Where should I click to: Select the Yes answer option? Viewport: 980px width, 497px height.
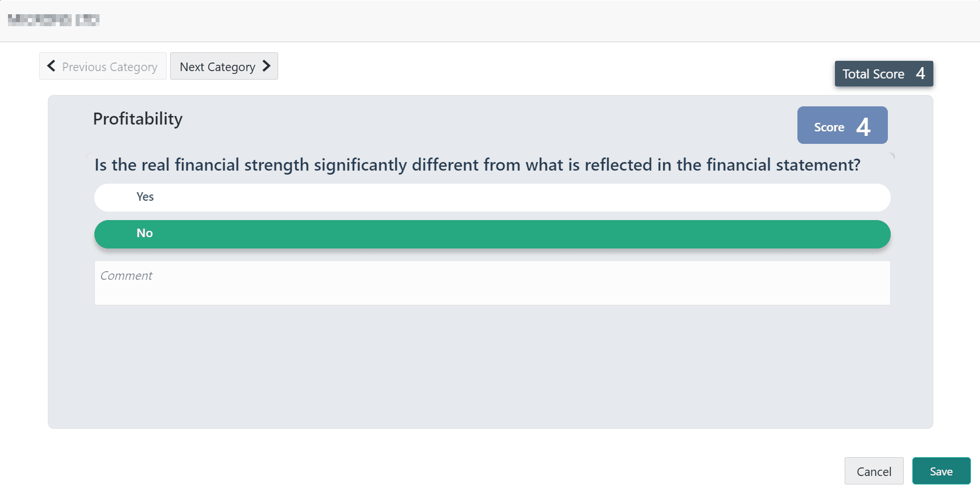click(491, 197)
